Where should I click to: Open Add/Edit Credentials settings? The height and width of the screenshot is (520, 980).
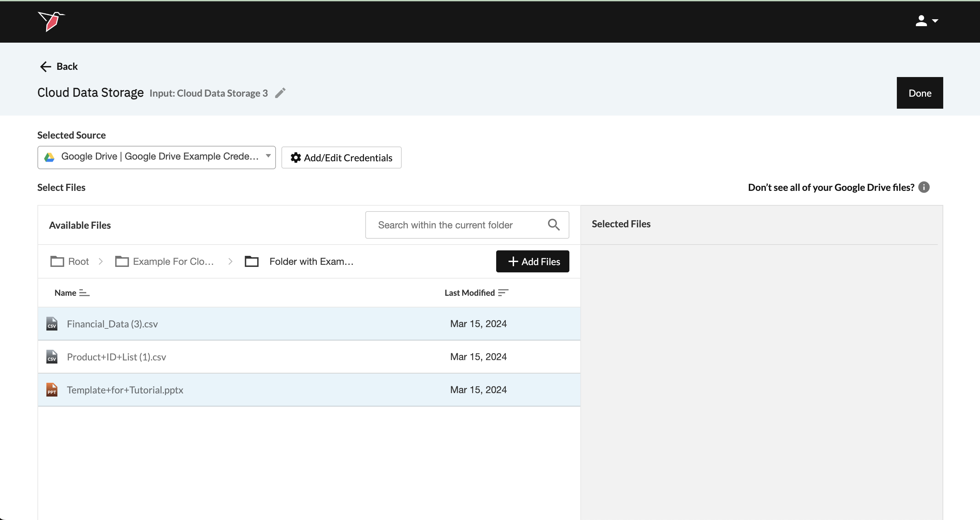coord(341,158)
